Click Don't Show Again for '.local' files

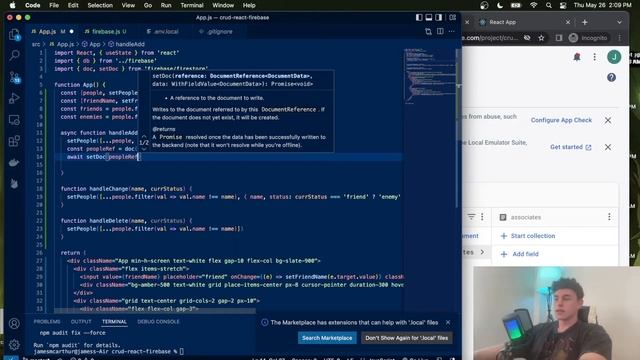click(407, 338)
